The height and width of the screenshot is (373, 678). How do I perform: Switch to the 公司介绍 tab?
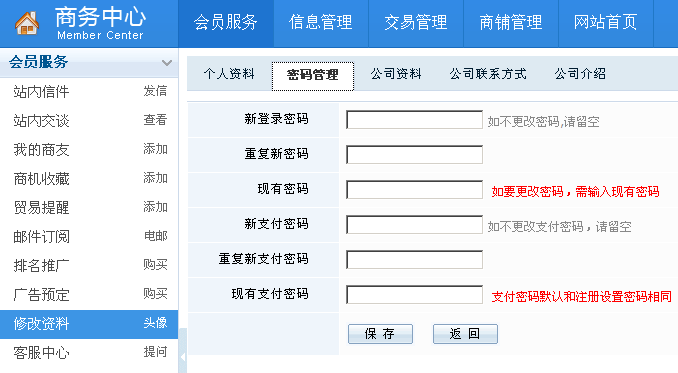pos(580,74)
